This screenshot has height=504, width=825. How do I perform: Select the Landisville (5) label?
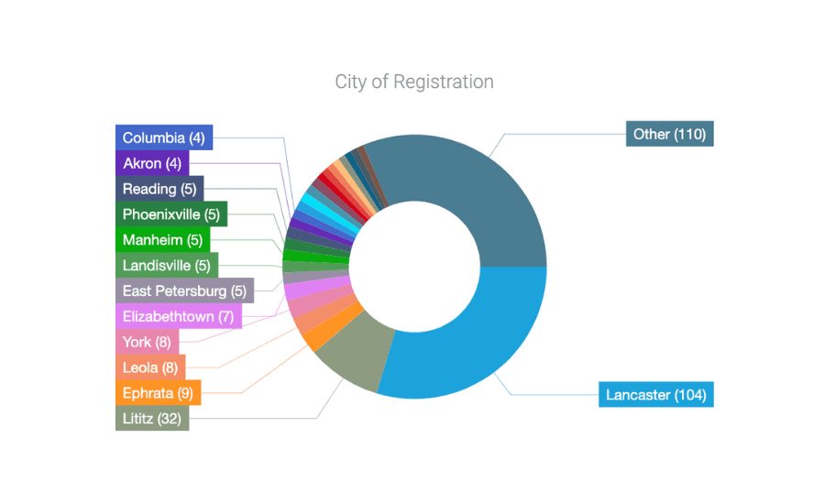[167, 265]
